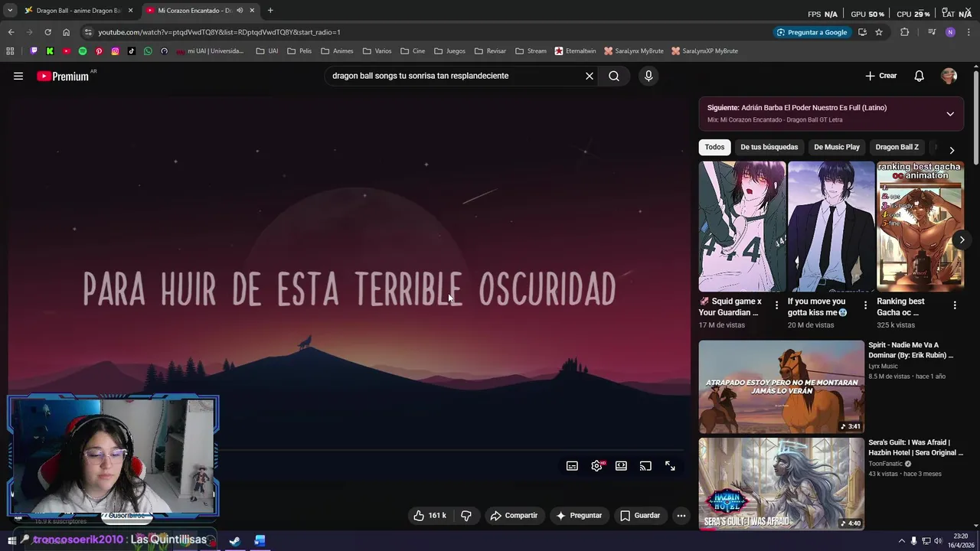This screenshot has height=551, width=980.
Task: Open options for Squid game short
Action: point(776,305)
